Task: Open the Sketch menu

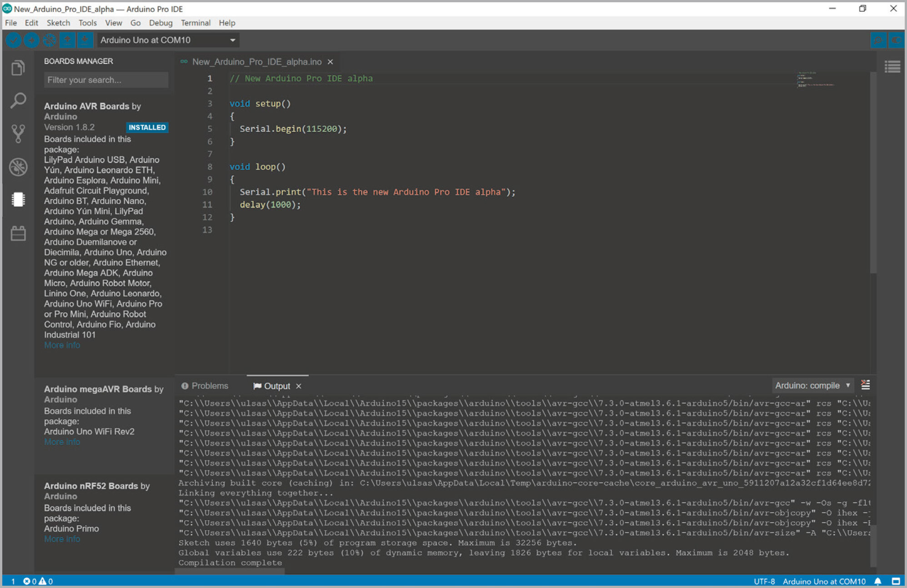Action: 58,23
